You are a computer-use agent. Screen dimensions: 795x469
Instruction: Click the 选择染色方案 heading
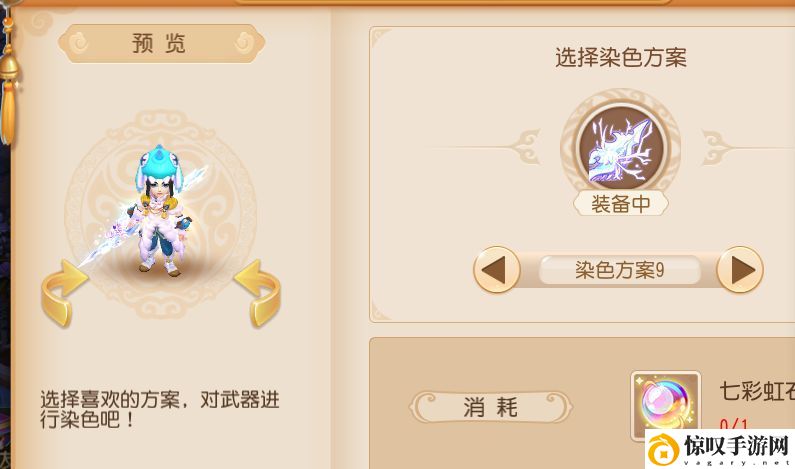(x=621, y=57)
